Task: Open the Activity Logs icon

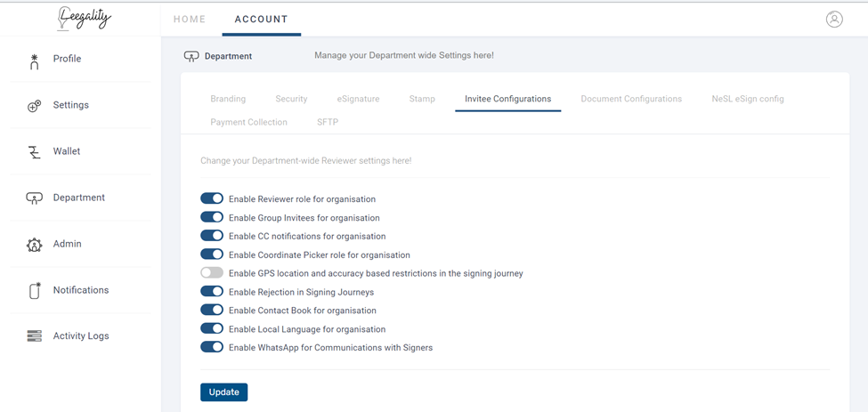Action: (x=35, y=335)
